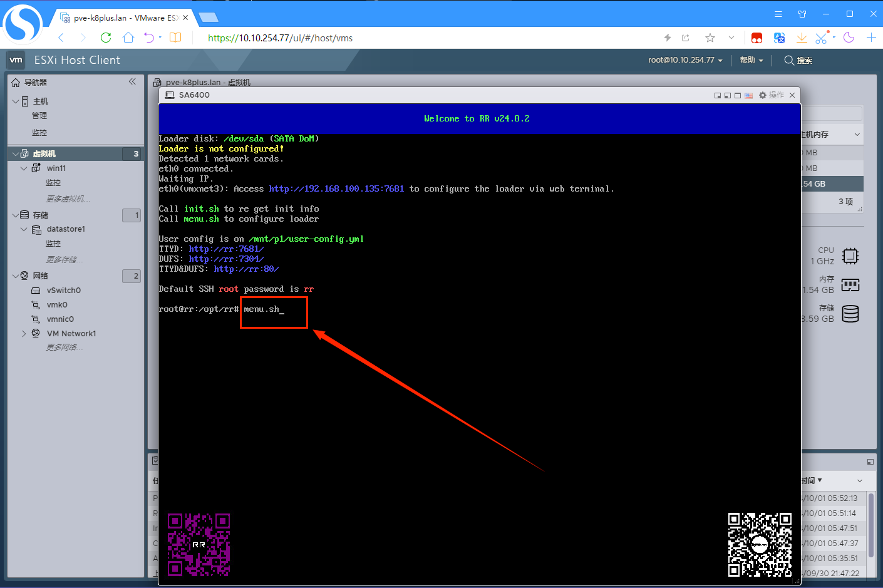Click the 时间 column sort header
Viewport: 883px width, 588px height.
(x=811, y=480)
